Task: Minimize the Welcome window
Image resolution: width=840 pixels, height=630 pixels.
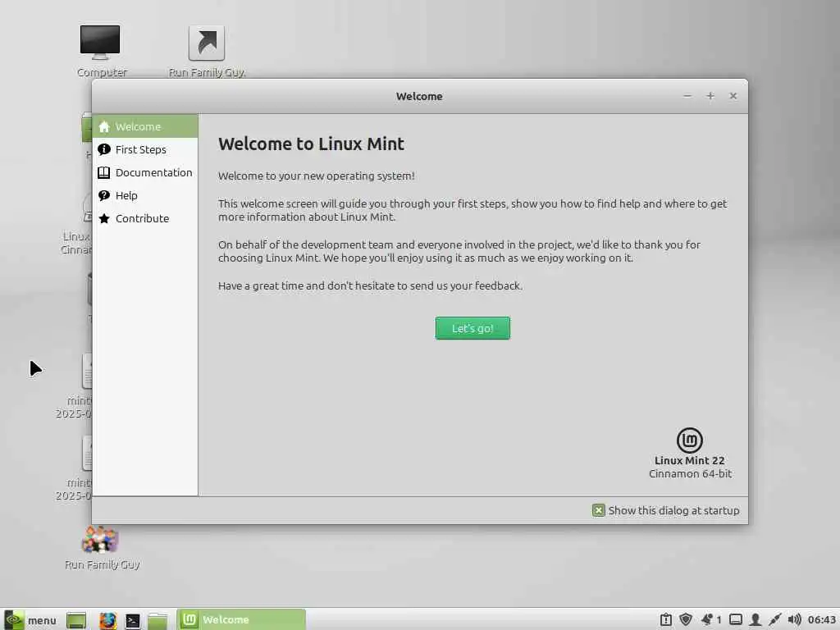Action: [687, 96]
